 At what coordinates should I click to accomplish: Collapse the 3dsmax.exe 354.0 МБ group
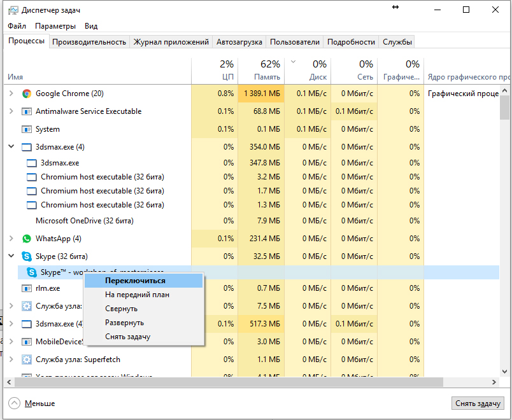11,146
